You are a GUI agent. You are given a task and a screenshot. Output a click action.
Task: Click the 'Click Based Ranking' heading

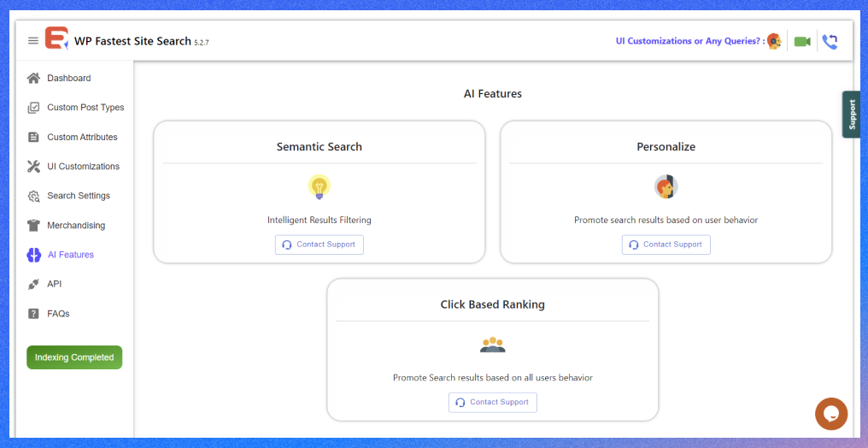[x=493, y=304]
